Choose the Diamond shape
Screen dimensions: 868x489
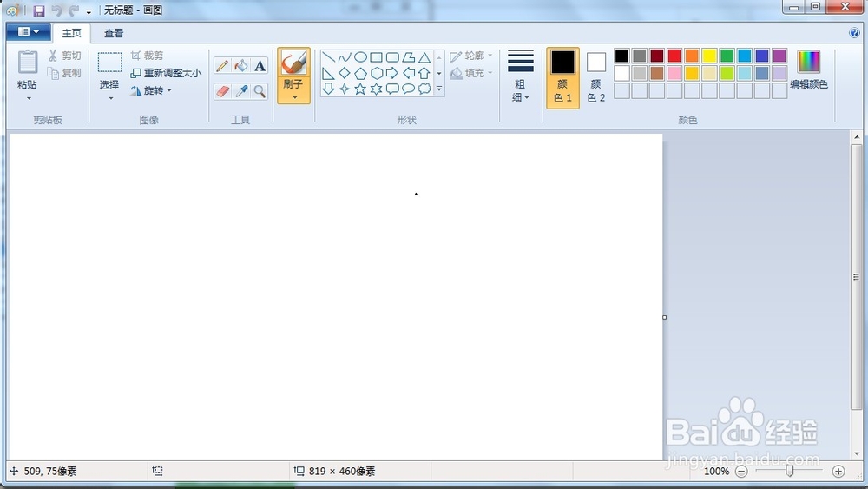click(345, 73)
